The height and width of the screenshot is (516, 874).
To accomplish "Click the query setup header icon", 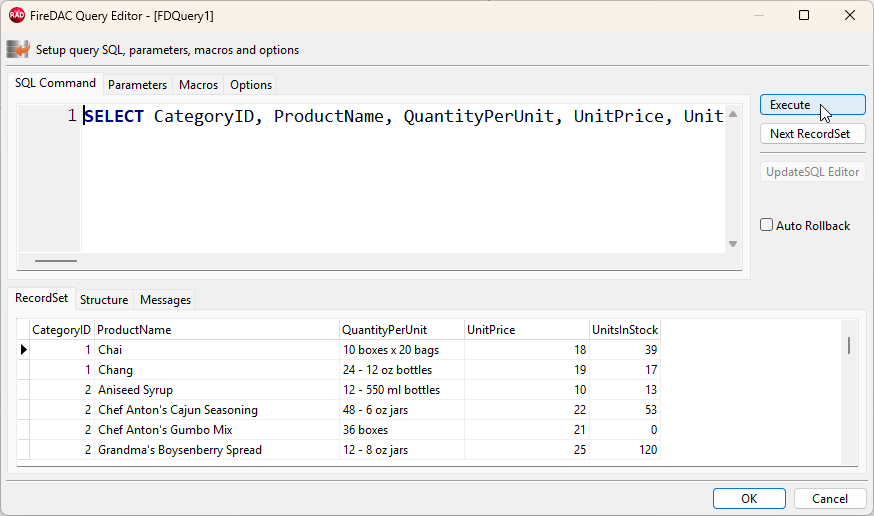I will coord(18,49).
